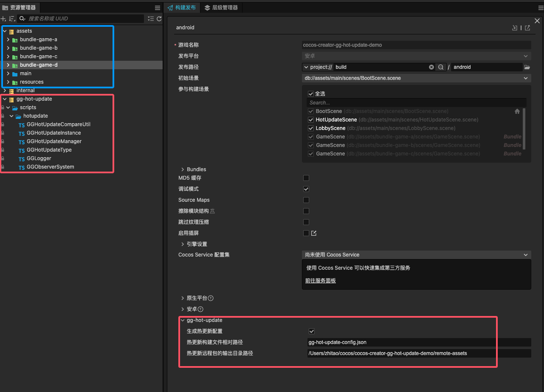Click the 热更新构建文件相对路径 input field
This screenshot has width=544, height=392.
coord(419,342)
